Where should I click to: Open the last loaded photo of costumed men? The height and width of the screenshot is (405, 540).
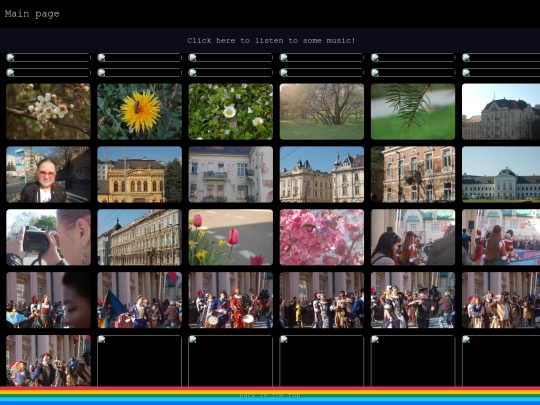48,361
